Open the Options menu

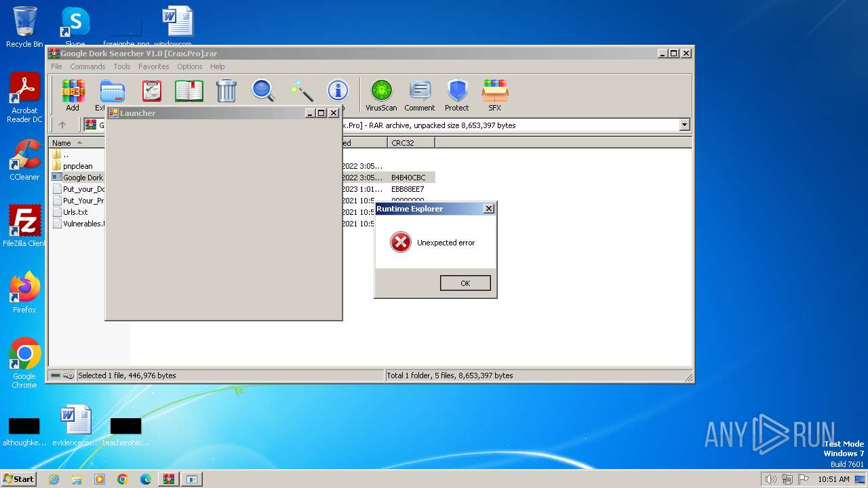click(190, 66)
